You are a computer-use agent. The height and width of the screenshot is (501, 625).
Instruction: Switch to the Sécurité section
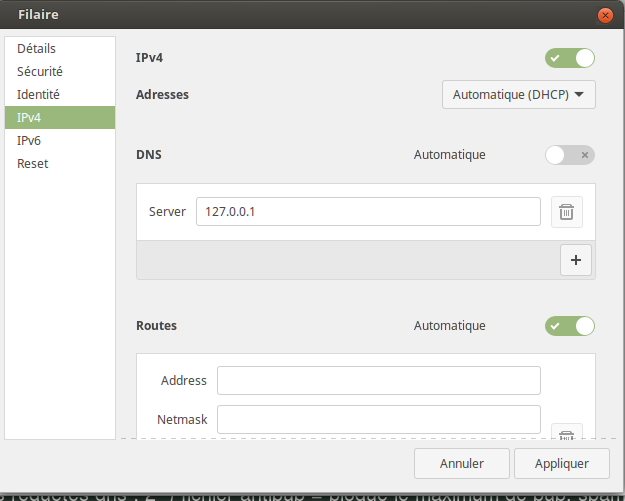coord(40,71)
